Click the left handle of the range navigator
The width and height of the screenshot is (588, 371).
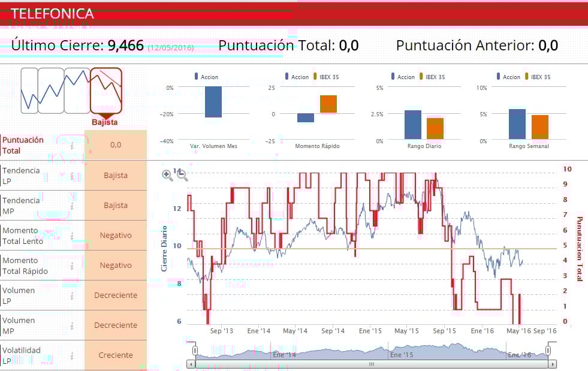click(x=195, y=351)
